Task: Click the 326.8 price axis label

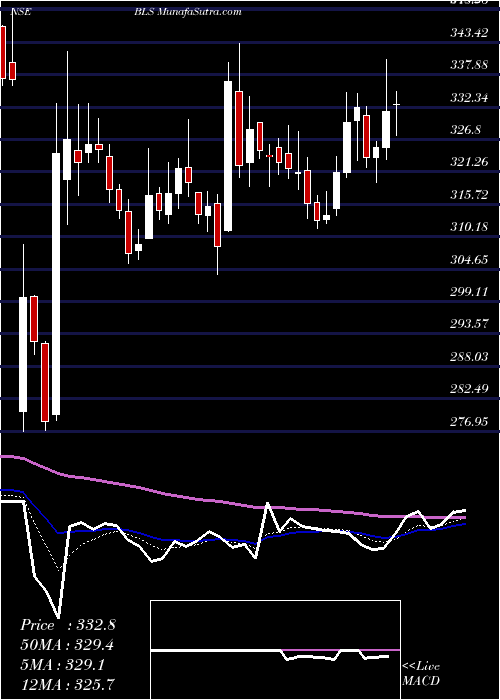Action: point(465,130)
